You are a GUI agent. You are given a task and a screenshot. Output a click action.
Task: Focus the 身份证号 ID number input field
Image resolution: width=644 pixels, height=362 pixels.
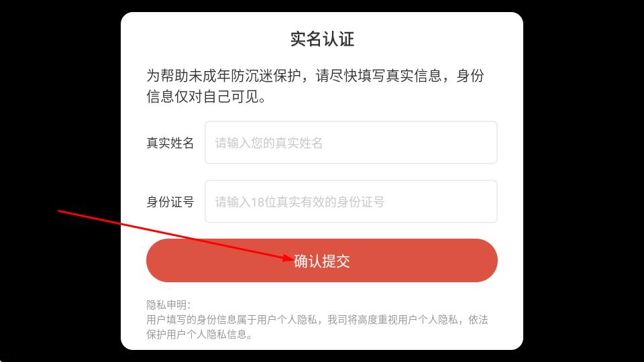pos(351,202)
